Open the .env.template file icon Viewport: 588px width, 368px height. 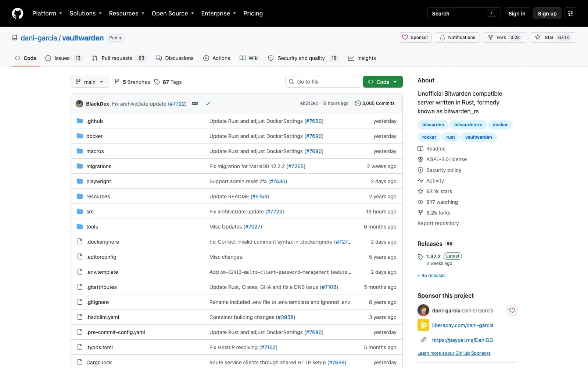tap(80, 272)
